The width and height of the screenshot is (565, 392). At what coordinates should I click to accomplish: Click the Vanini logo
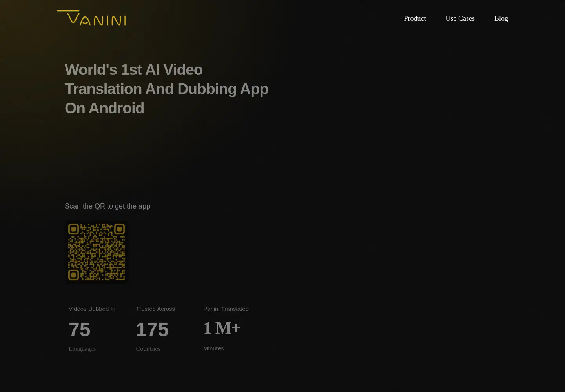click(91, 18)
